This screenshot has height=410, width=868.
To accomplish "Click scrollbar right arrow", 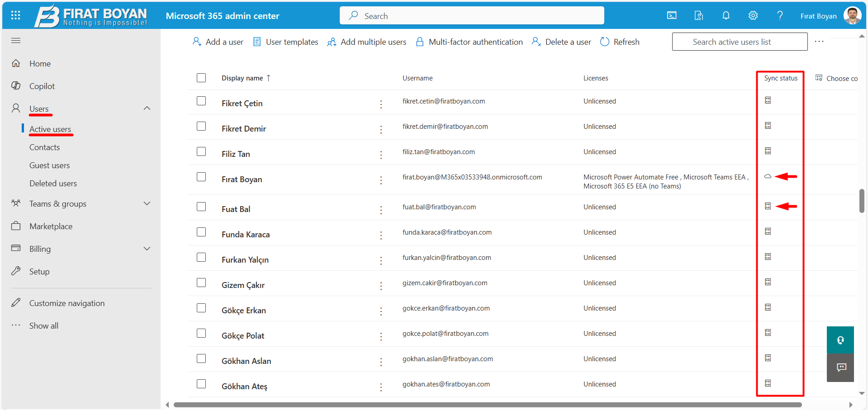I will click(x=851, y=405).
